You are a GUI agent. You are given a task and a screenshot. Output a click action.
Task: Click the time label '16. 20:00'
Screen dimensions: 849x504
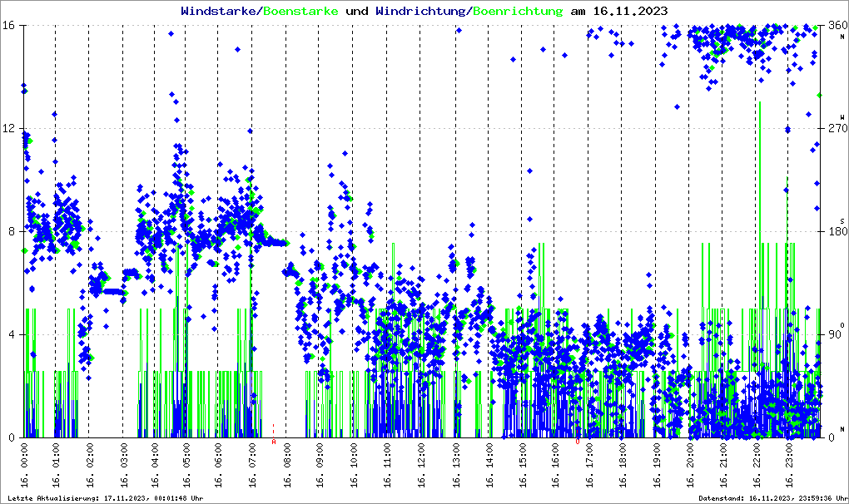click(x=690, y=465)
